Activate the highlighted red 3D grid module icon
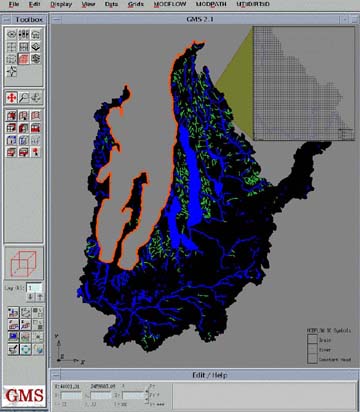Viewport: 360px width, 412px height. tap(24, 59)
